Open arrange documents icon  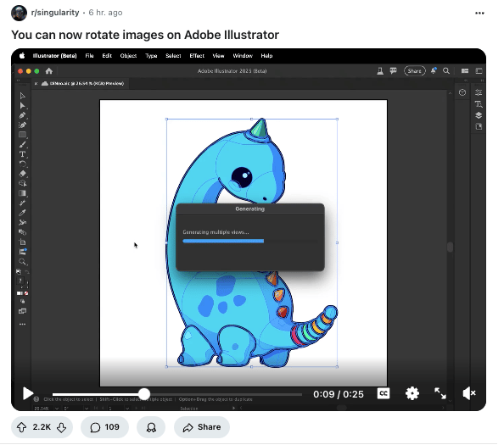465,71
